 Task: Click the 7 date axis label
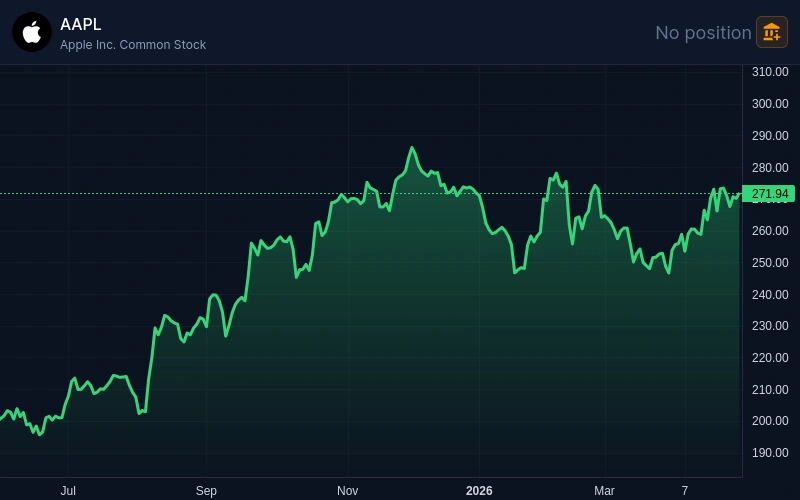click(685, 491)
